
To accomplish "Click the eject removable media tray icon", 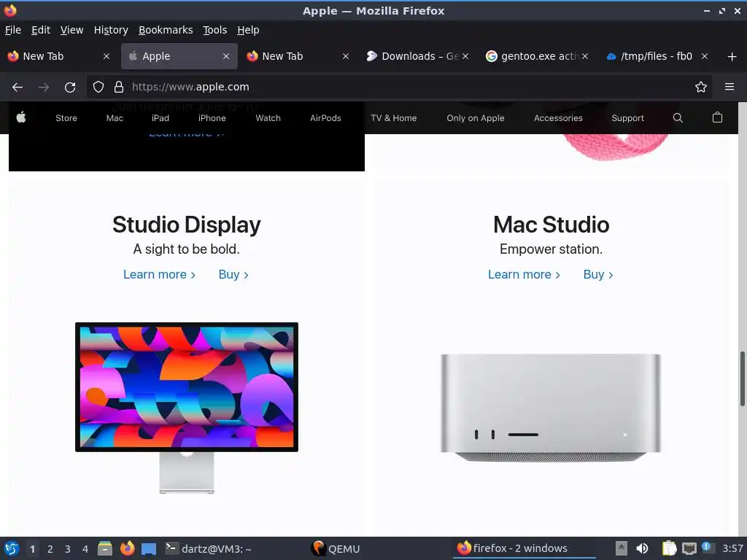I will 622,548.
